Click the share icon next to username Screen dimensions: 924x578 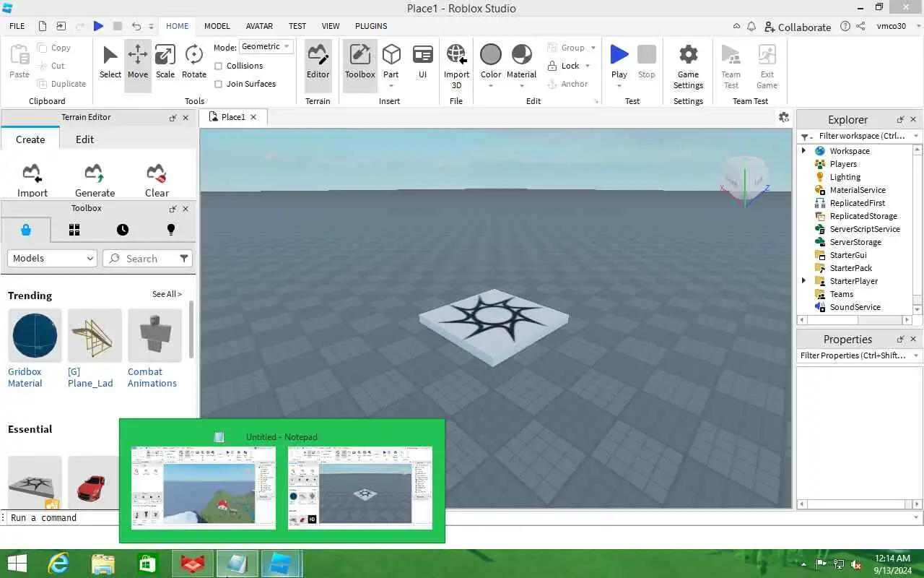click(x=860, y=26)
